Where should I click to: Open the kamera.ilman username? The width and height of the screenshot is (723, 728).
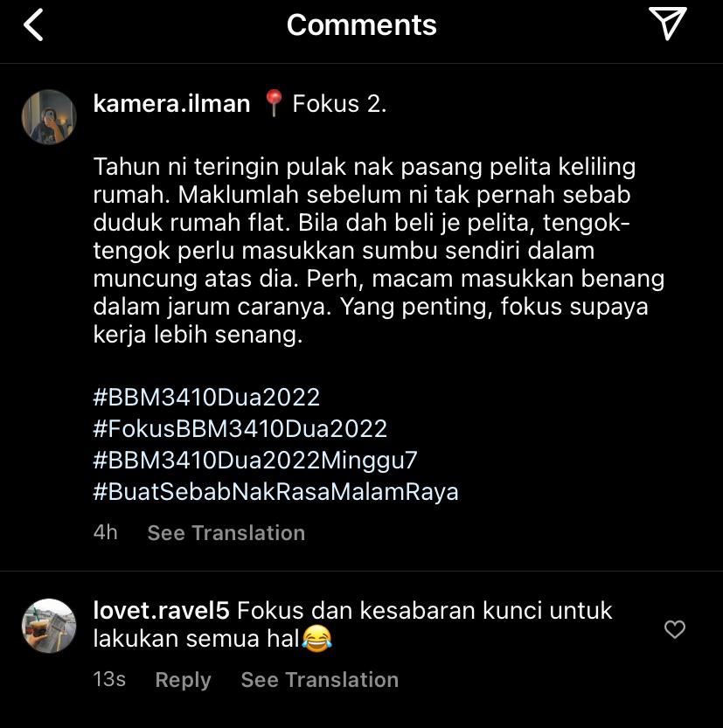(171, 103)
